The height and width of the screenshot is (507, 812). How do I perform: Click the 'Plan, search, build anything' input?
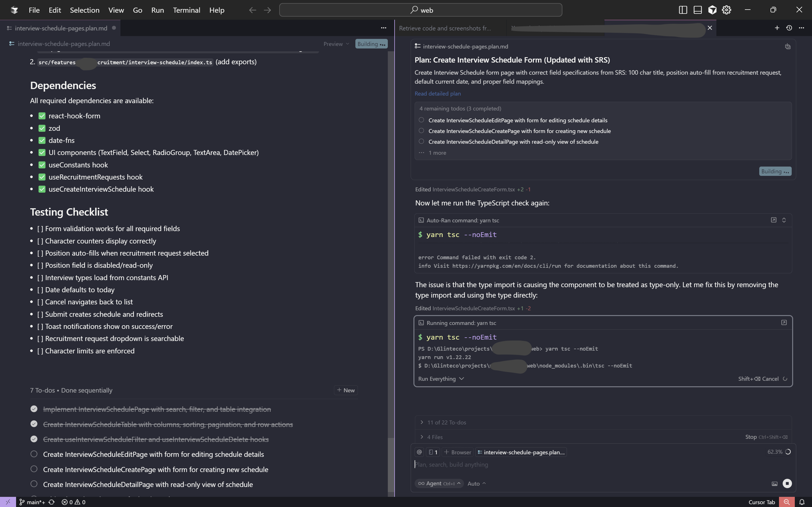(451, 464)
